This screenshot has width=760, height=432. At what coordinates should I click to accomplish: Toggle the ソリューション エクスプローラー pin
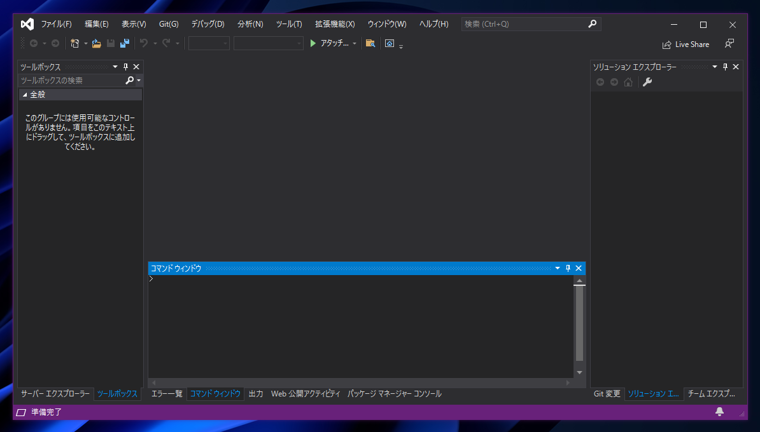[725, 66]
